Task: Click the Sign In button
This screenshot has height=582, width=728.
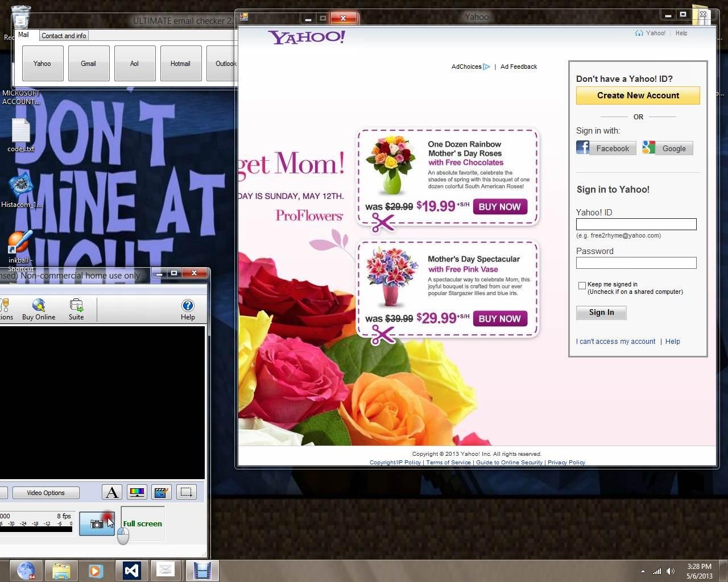Action: pyautogui.click(x=601, y=313)
